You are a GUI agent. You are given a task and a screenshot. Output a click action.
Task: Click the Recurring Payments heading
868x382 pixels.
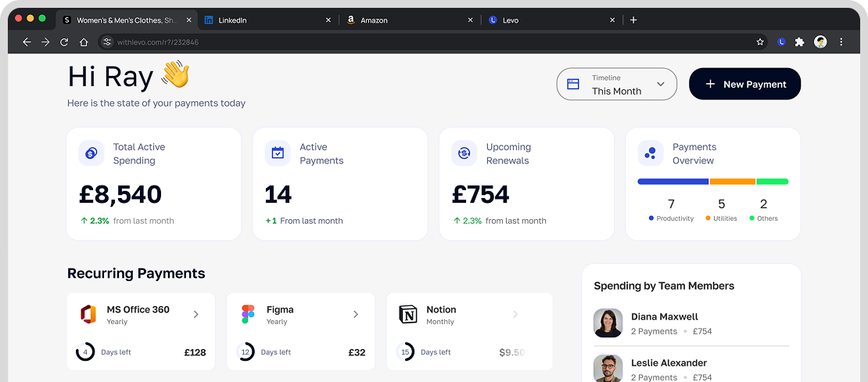click(x=136, y=273)
